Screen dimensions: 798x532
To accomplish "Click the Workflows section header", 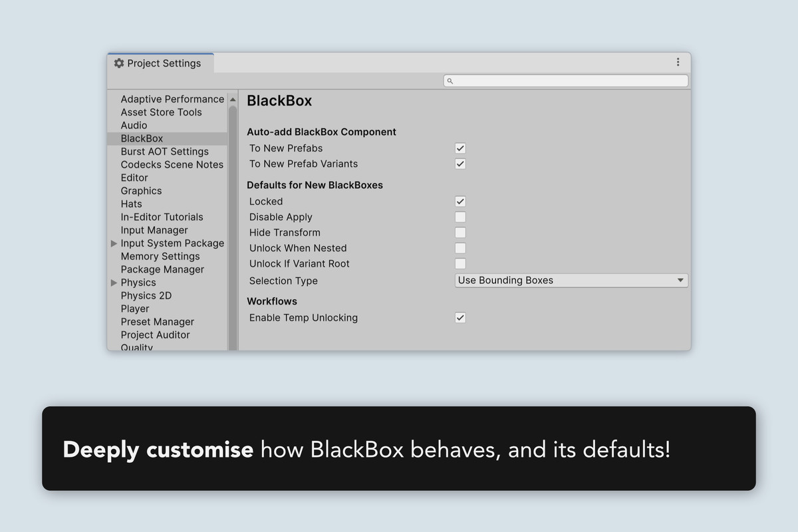I will (272, 301).
